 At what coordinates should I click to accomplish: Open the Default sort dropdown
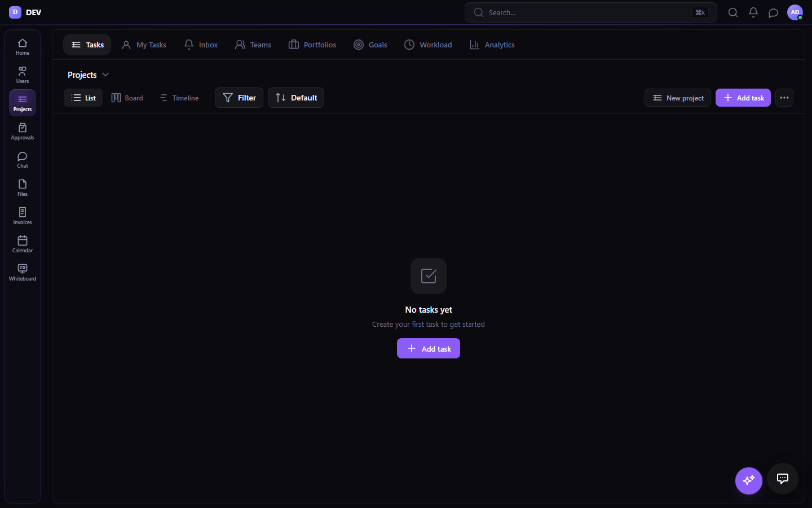tap(296, 98)
